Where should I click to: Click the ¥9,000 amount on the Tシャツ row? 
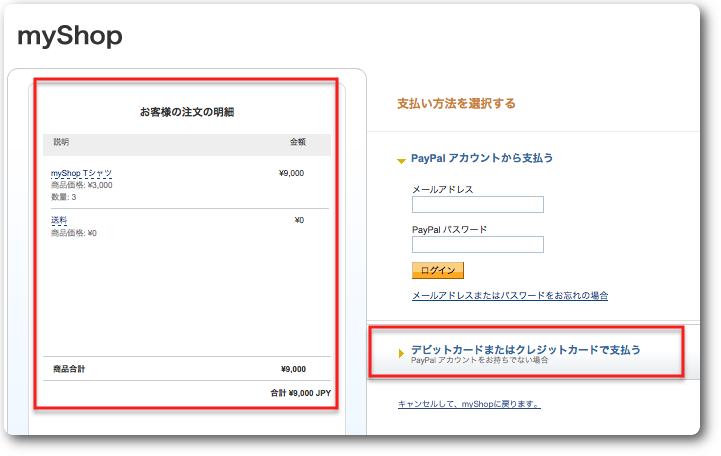[292, 173]
